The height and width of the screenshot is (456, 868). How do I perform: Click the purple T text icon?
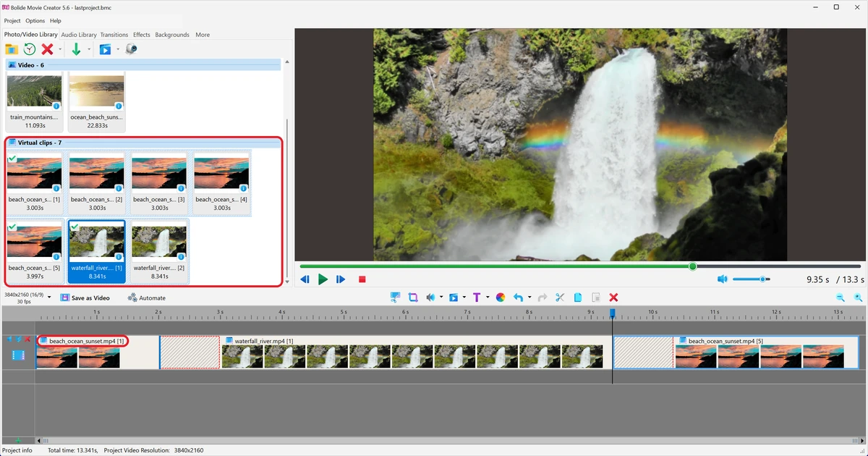pyautogui.click(x=477, y=297)
